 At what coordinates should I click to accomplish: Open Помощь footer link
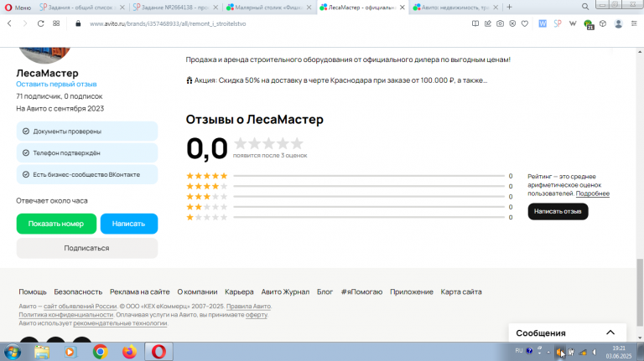click(x=33, y=292)
